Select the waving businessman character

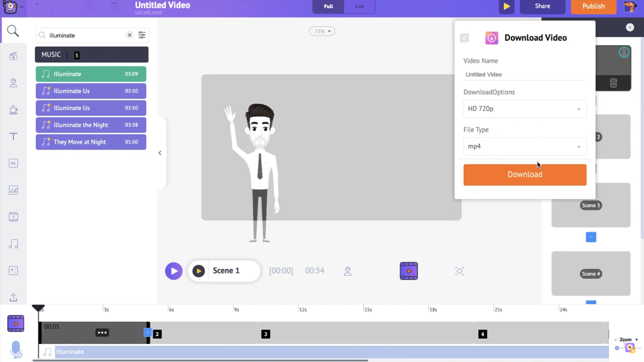253,173
